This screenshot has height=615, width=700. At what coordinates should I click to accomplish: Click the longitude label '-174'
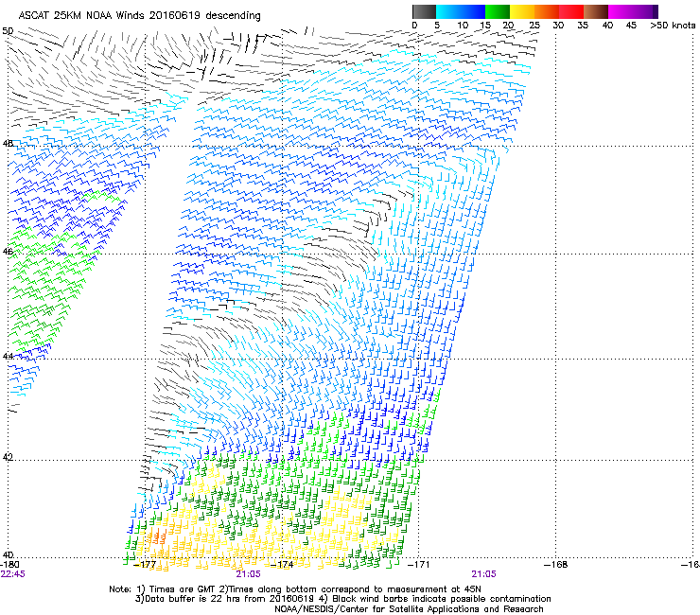click(x=282, y=565)
